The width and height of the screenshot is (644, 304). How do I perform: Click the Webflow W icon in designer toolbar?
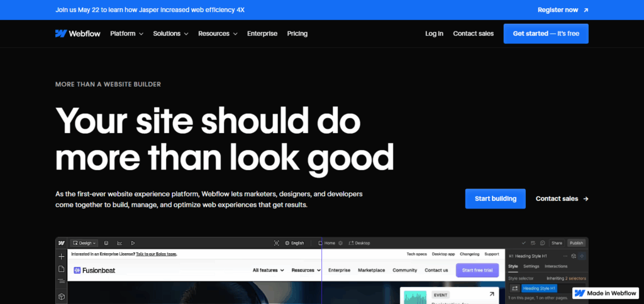pyautogui.click(x=61, y=243)
